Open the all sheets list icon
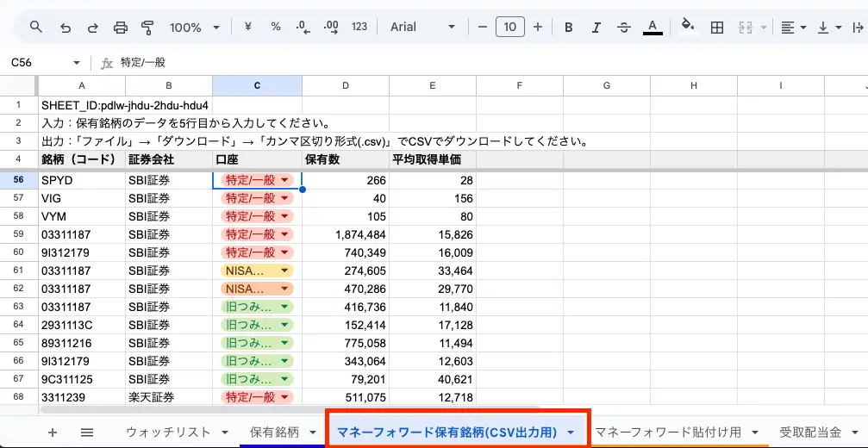 [x=87, y=432]
